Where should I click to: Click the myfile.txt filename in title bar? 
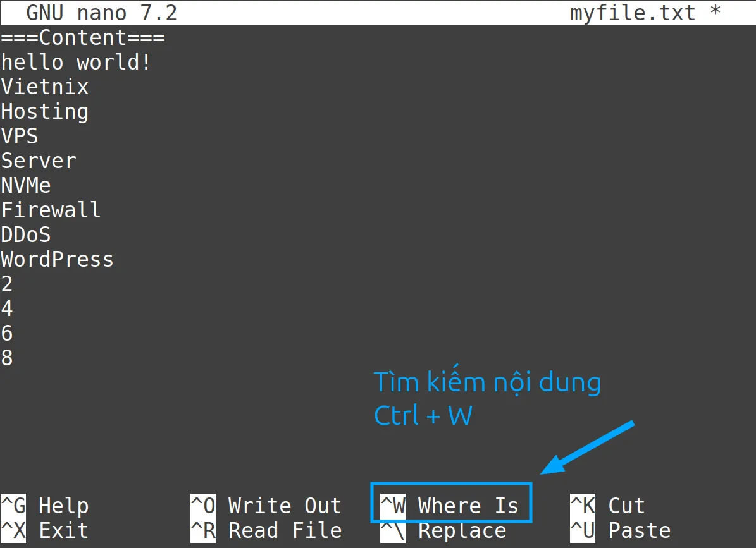[x=633, y=13]
